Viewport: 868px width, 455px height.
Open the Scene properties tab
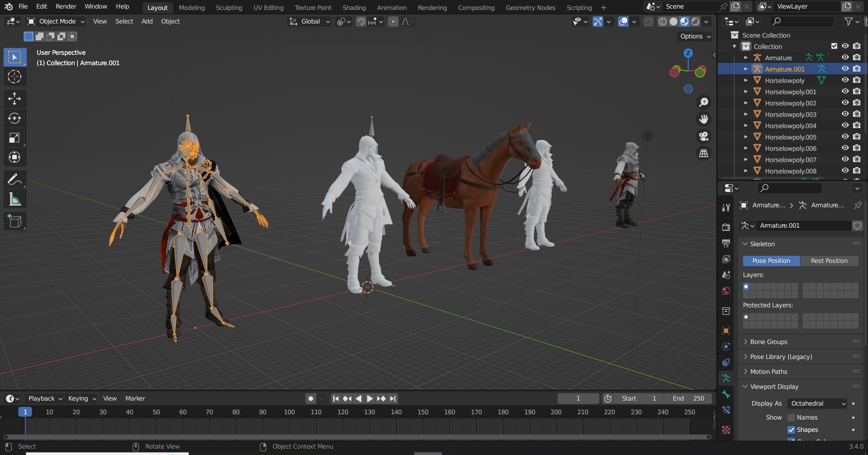[x=726, y=275]
